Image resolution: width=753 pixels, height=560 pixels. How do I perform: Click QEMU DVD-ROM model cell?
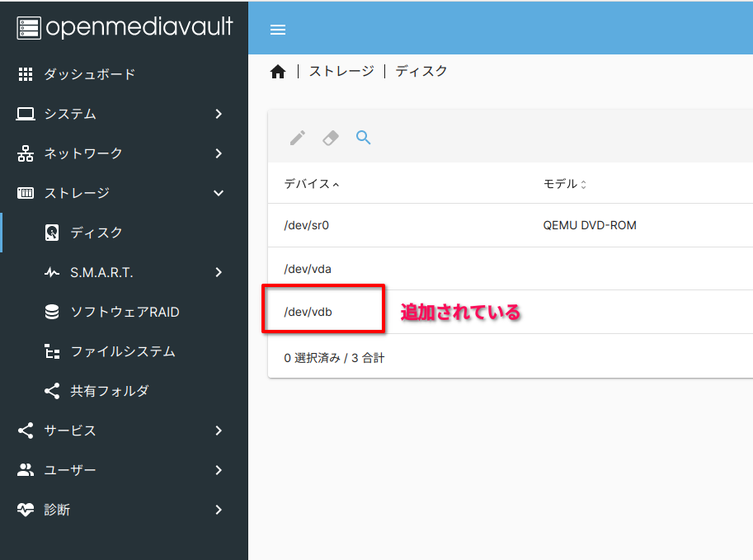tap(589, 225)
